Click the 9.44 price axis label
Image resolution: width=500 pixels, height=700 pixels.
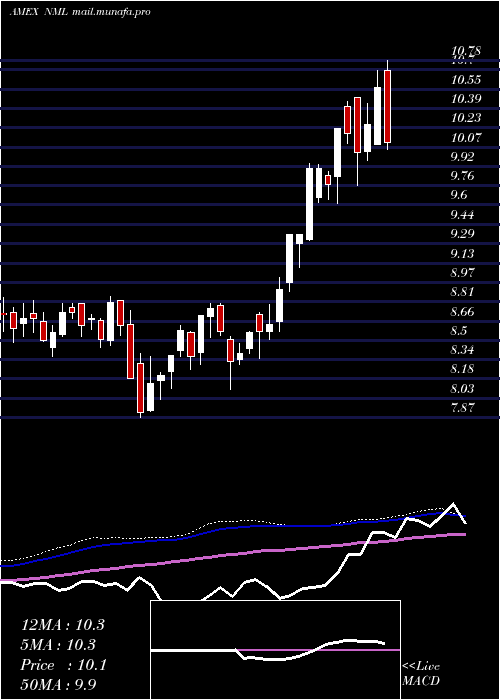[463, 215]
